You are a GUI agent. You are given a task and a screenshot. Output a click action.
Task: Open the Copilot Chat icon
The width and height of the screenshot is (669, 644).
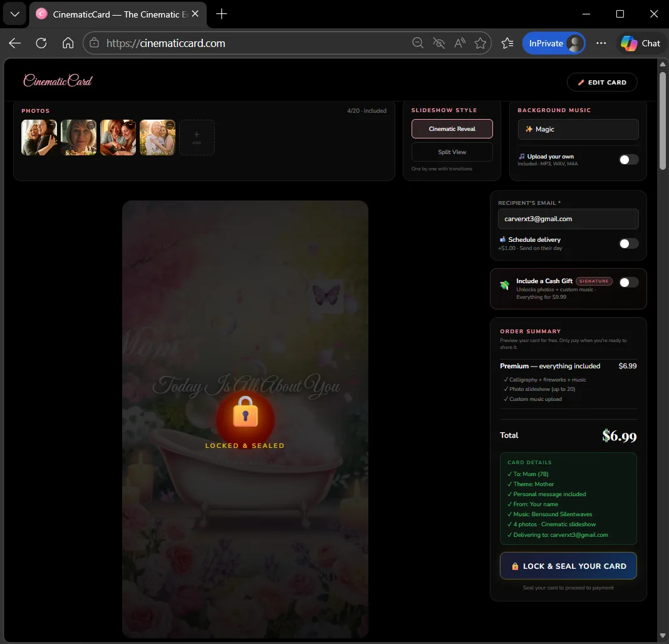click(640, 43)
